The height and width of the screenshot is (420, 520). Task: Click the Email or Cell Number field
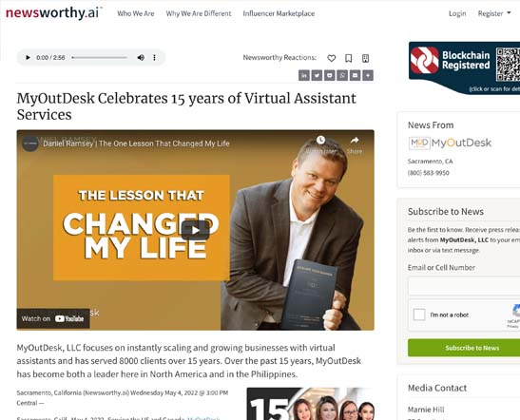(464, 286)
